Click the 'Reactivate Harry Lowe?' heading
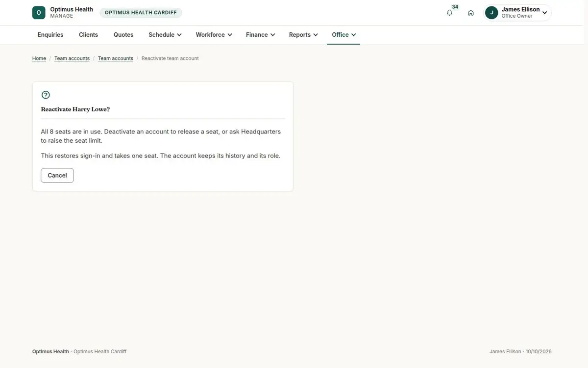588x368 pixels. (75, 109)
